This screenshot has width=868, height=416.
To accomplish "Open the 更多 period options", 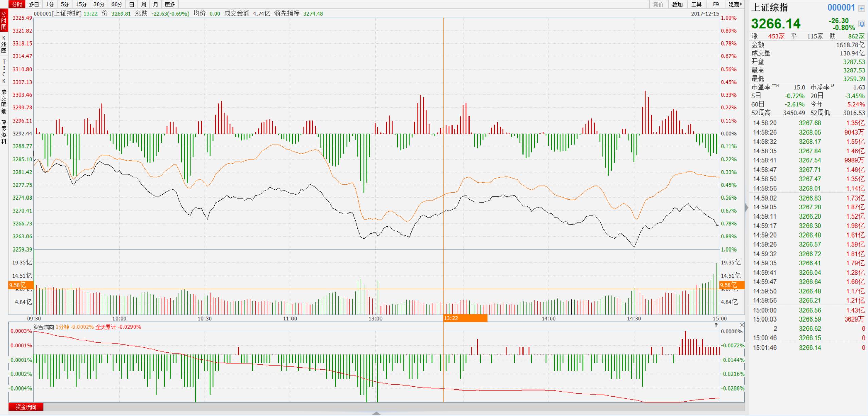I will click(x=170, y=4).
